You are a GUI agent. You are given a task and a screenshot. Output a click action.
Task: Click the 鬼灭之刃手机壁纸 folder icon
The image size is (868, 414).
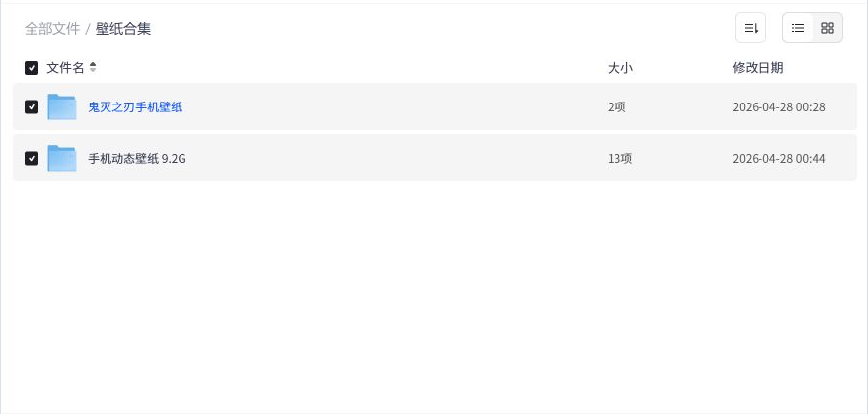[x=61, y=106]
